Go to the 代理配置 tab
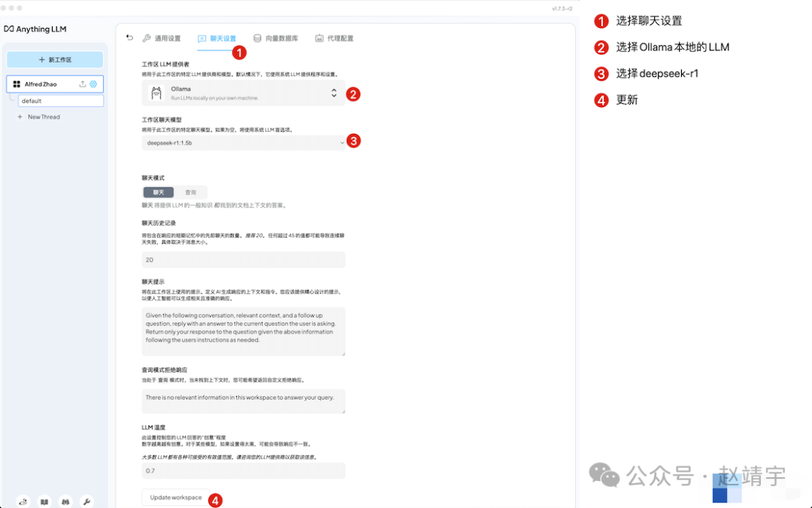This screenshot has width=812, height=508. click(334, 38)
